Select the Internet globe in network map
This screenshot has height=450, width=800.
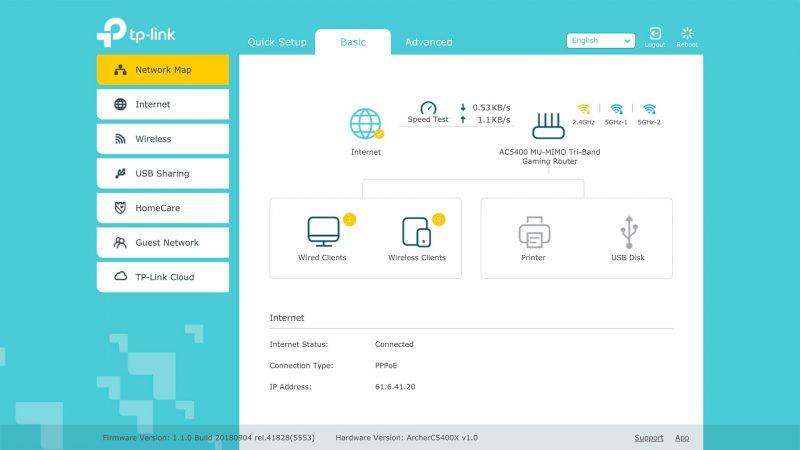pos(366,123)
